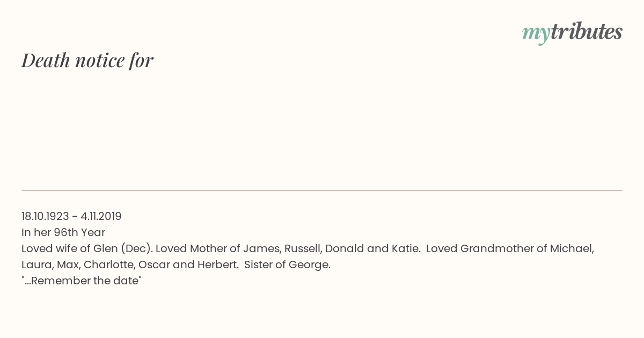Click the date '18.10.1923'
This screenshot has width=644, height=338.
pos(45,216)
